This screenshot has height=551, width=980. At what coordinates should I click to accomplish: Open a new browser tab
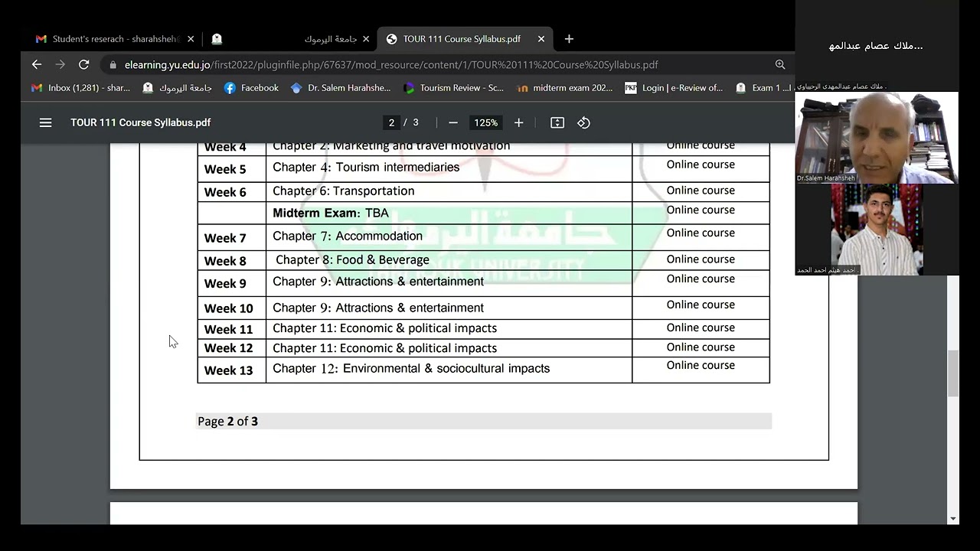(x=569, y=39)
